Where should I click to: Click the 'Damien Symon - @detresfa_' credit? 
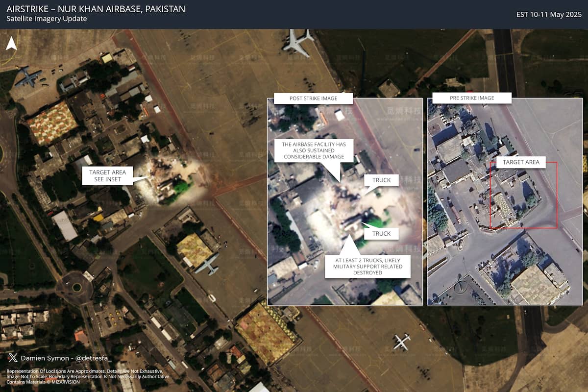coord(66,358)
